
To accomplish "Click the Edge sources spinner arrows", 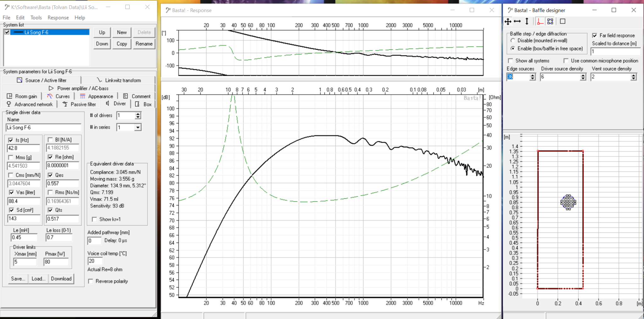I will pos(532,77).
